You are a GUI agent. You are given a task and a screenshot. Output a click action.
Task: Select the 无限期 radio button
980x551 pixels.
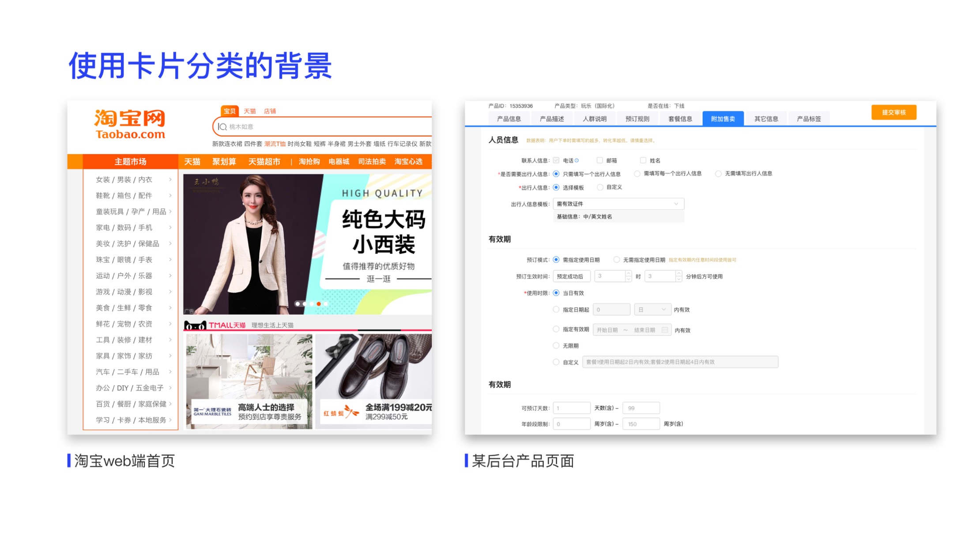coord(556,345)
